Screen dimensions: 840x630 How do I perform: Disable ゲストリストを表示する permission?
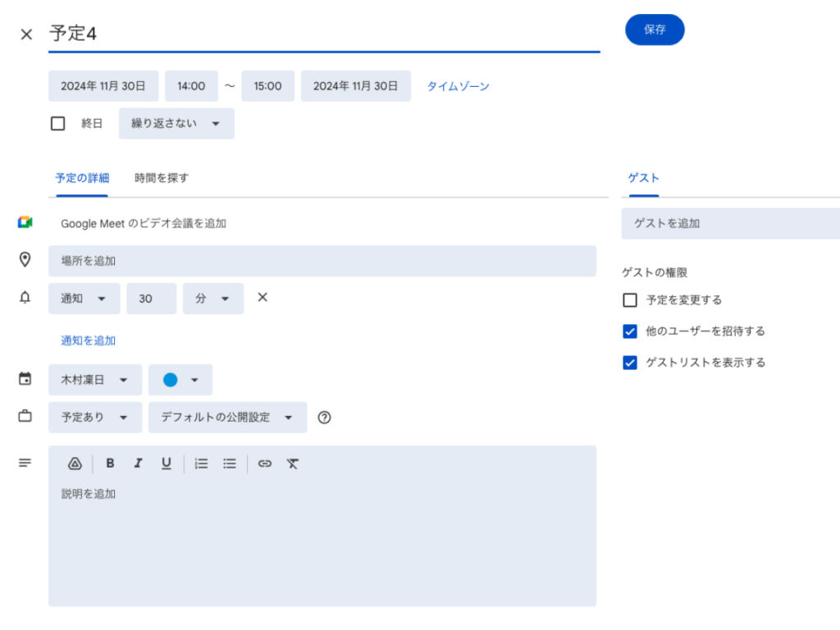(629, 362)
